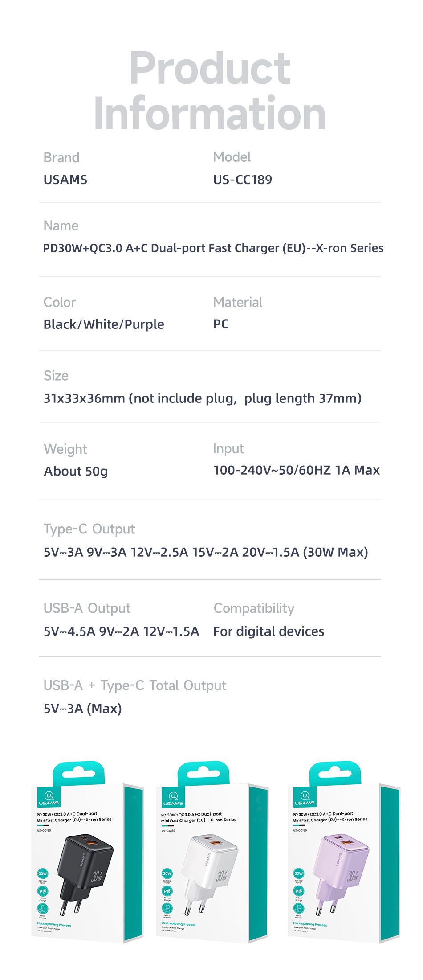The width and height of the screenshot is (423, 980).
Task: Click the weight value About 50g
Action: 76,471
